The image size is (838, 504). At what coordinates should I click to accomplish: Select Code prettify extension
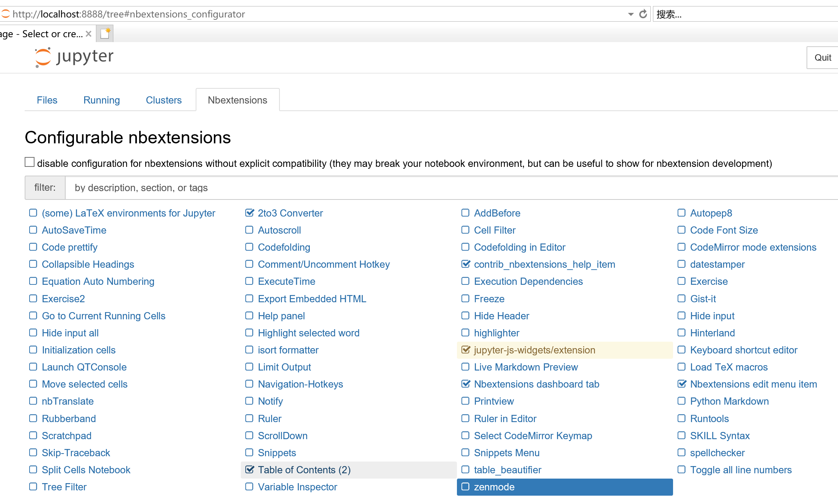[x=70, y=247]
